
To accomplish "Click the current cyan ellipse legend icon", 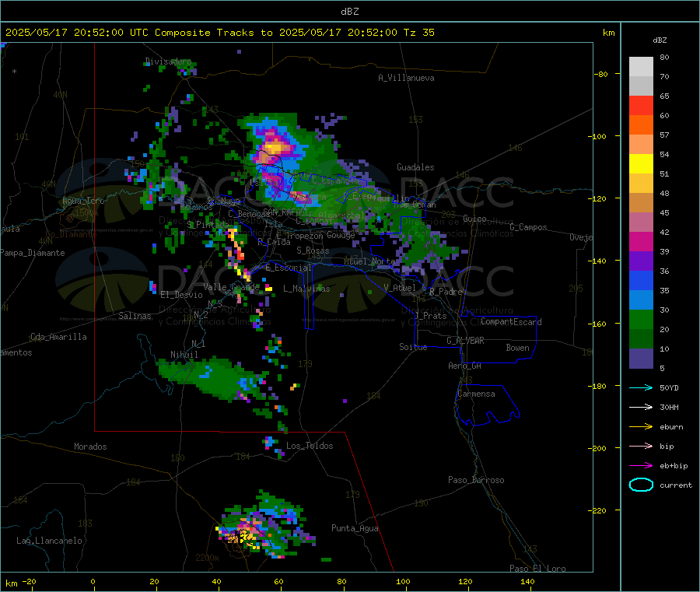I will pyautogui.click(x=641, y=485).
